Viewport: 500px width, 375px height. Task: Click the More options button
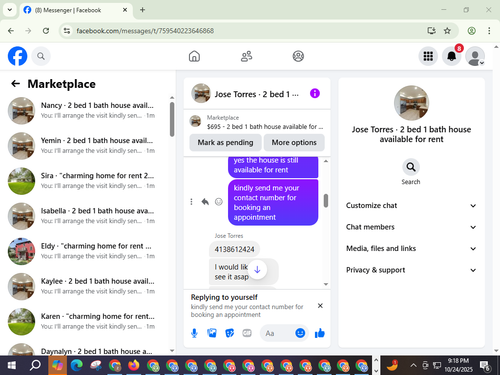point(294,142)
